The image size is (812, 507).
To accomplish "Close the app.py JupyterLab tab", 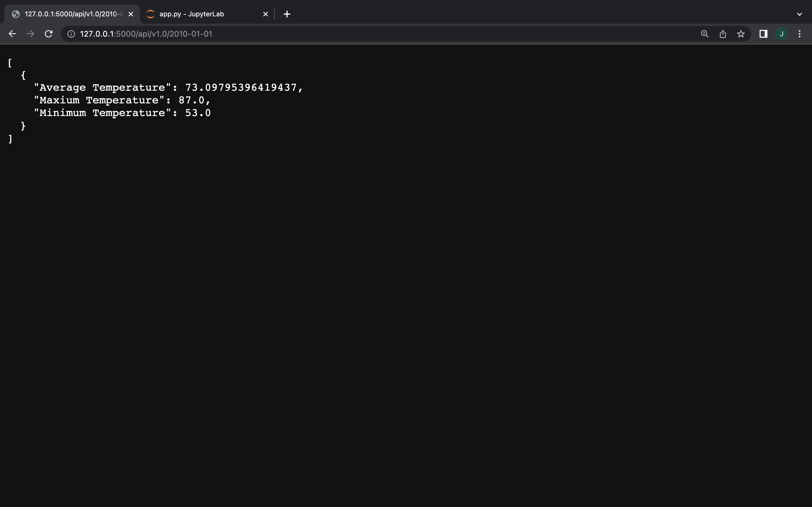I will [x=265, y=14].
